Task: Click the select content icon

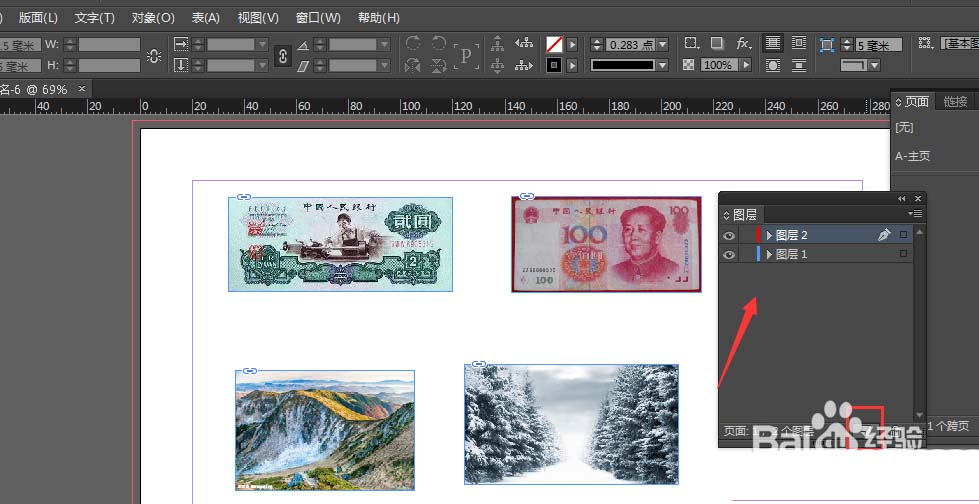Action: click(x=498, y=65)
